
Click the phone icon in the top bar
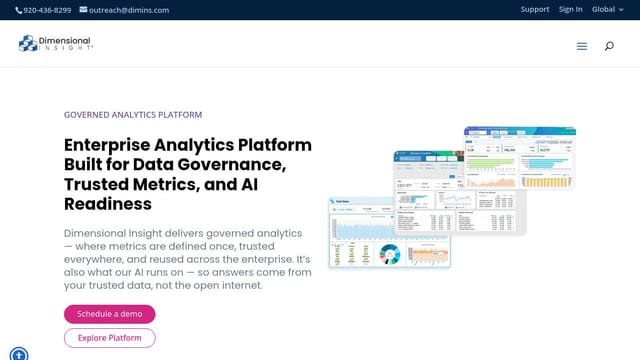tap(19, 10)
